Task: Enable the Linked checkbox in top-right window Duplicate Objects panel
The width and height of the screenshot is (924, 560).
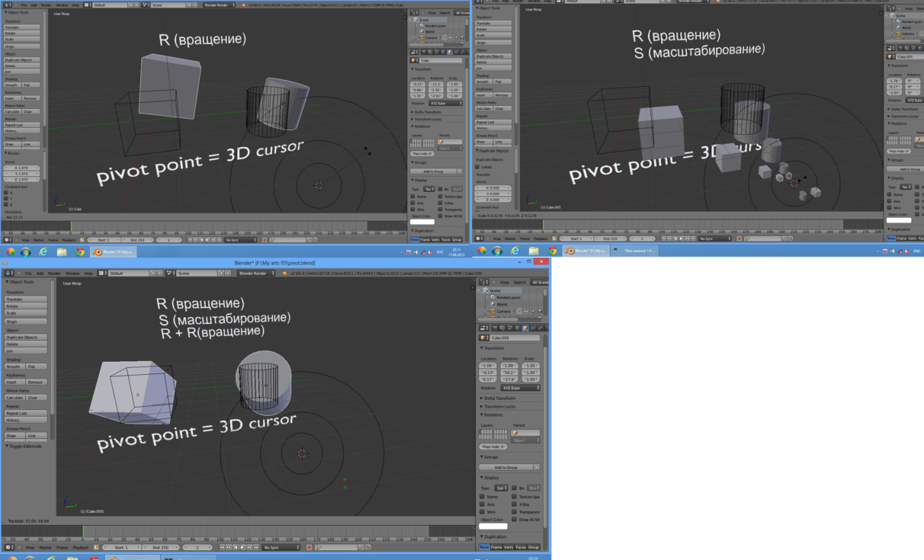Action: point(477,167)
